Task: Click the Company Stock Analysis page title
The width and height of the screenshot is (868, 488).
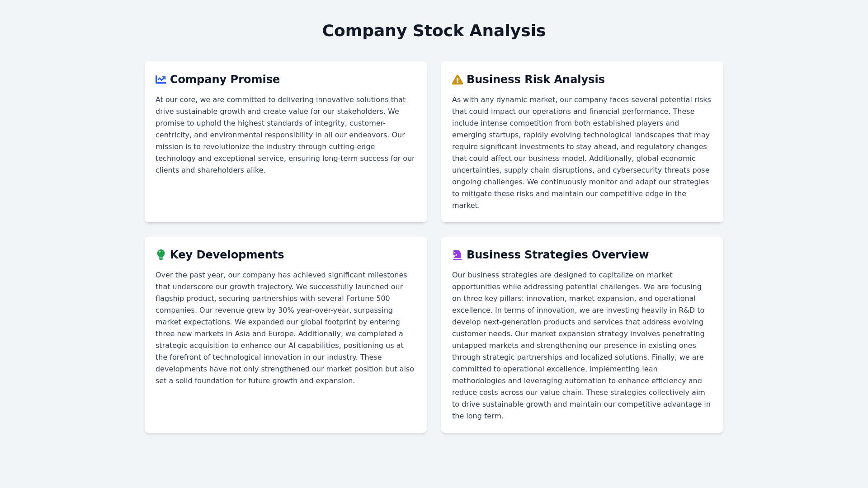Action: [434, 31]
